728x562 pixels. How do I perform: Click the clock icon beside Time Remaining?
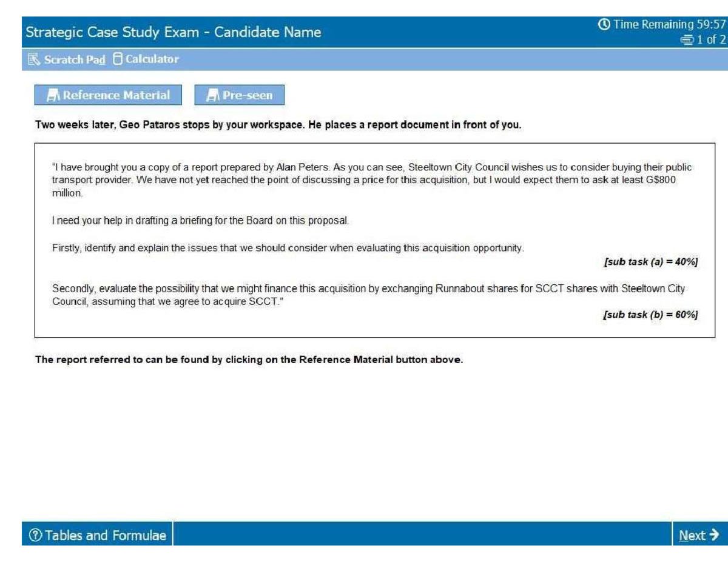pyautogui.click(x=604, y=24)
